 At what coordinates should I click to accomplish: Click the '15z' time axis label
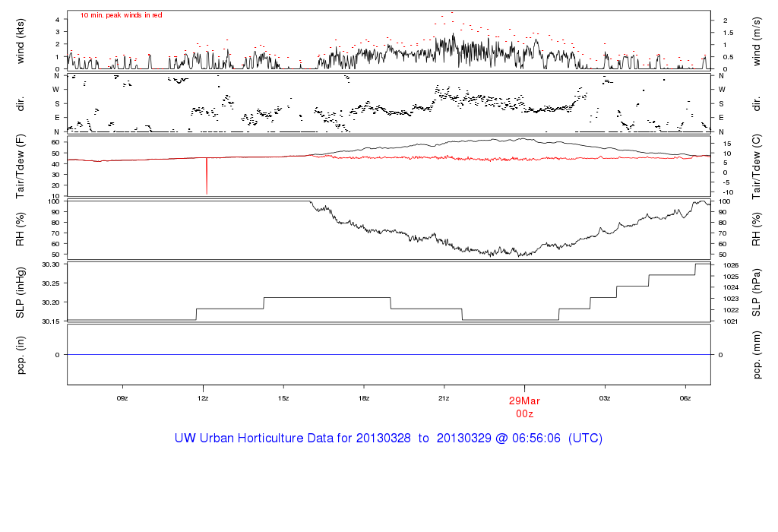283,398
